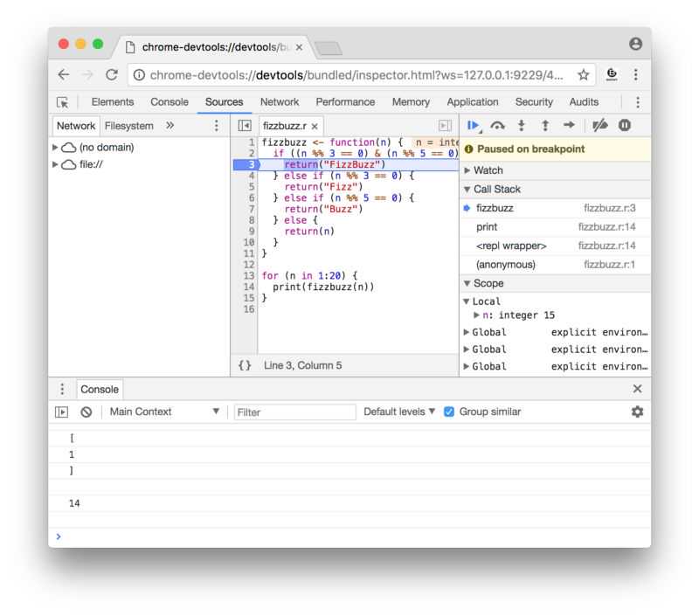Switch to the Filesystem navigator tab
This screenshot has width=699, height=616.
[128, 126]
